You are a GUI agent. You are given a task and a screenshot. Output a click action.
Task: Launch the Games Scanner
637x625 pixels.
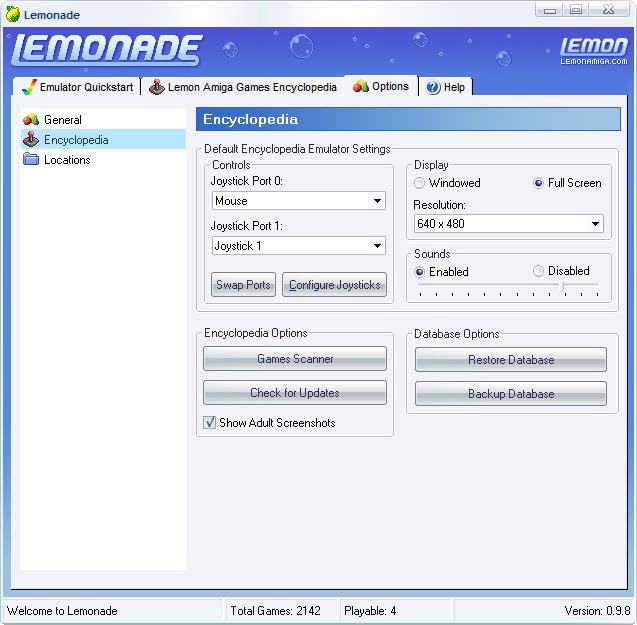click(295, 358)
